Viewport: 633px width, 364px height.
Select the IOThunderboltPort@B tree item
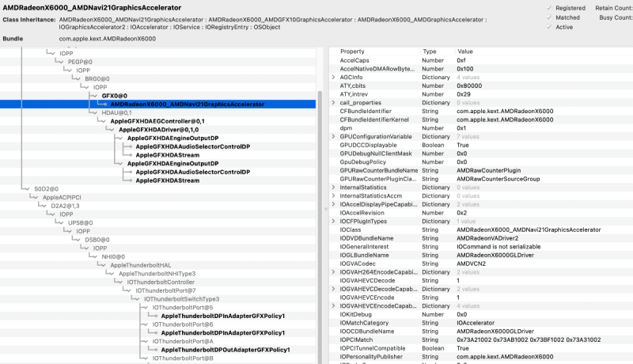pos(183,358)
